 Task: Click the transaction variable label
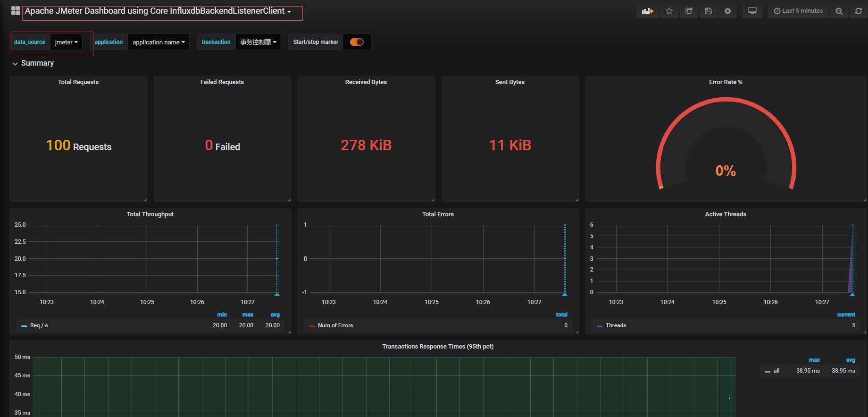tap(216, 42)
